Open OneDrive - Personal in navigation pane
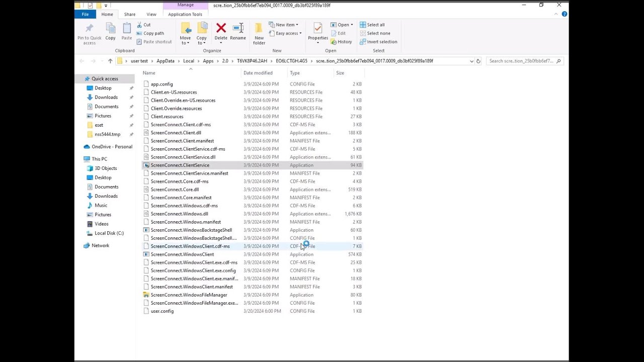Viewport: 644px width, 362px height. (x=112, y=147)
